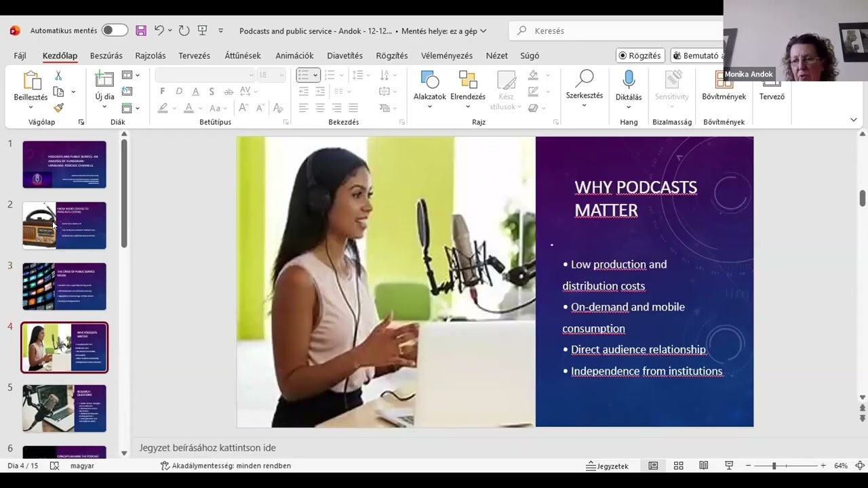This screenshot has width=868, height=488.
Task: Open Betűtípus dialog launcher
Action: click(285, 122)
